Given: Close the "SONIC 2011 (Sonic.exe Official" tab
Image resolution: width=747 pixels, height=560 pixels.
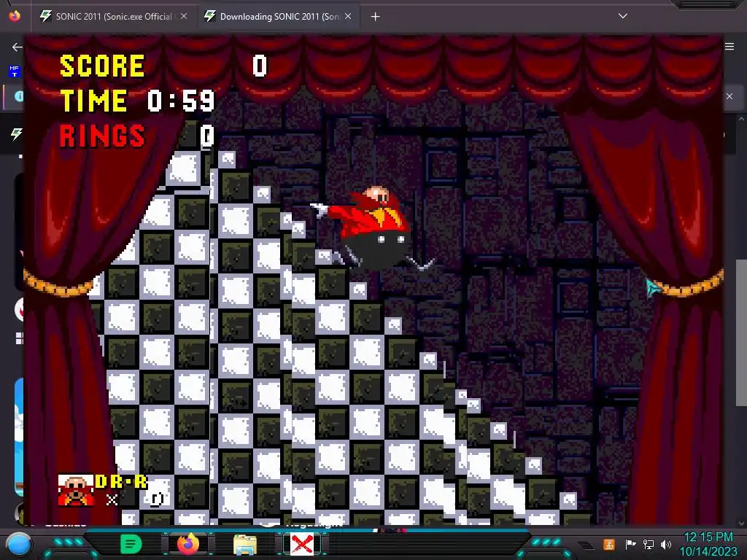Looking at the screenshot, I should [x=184, y=16].
